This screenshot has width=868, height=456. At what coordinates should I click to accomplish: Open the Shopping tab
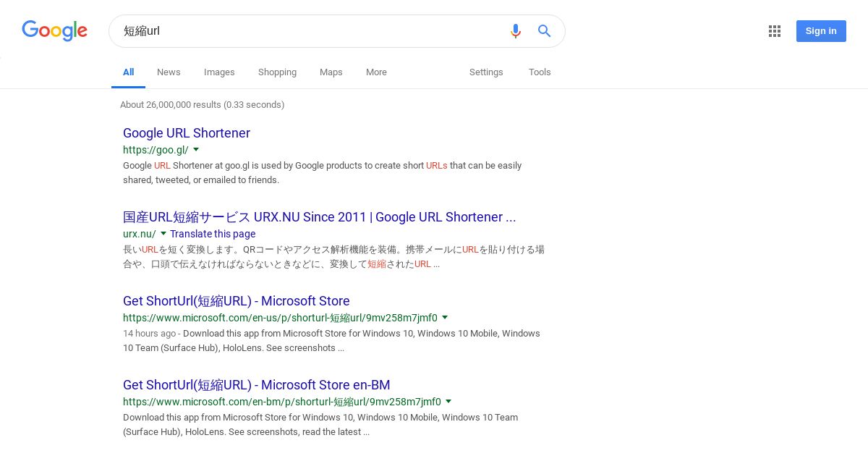[277, 72]
